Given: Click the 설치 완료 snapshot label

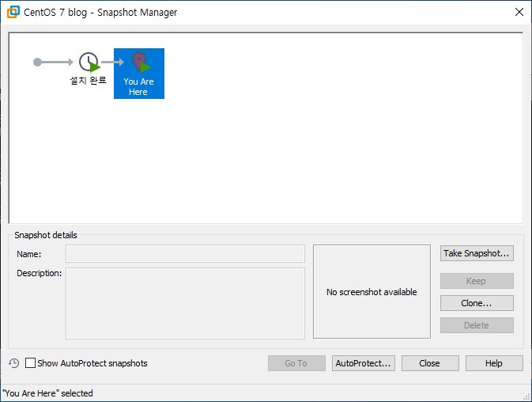Looking at the screenshot, I should click(x=89, y=81).
